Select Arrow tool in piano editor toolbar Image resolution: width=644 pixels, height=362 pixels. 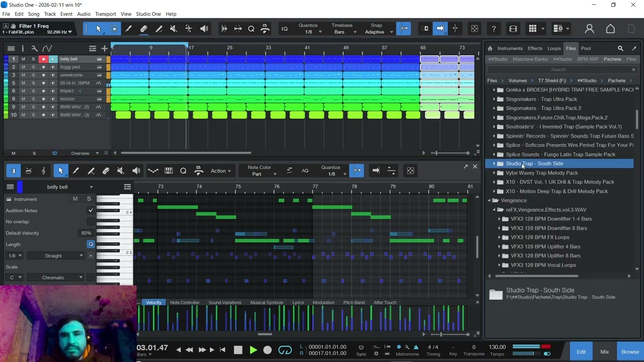[x=60, y=171]
